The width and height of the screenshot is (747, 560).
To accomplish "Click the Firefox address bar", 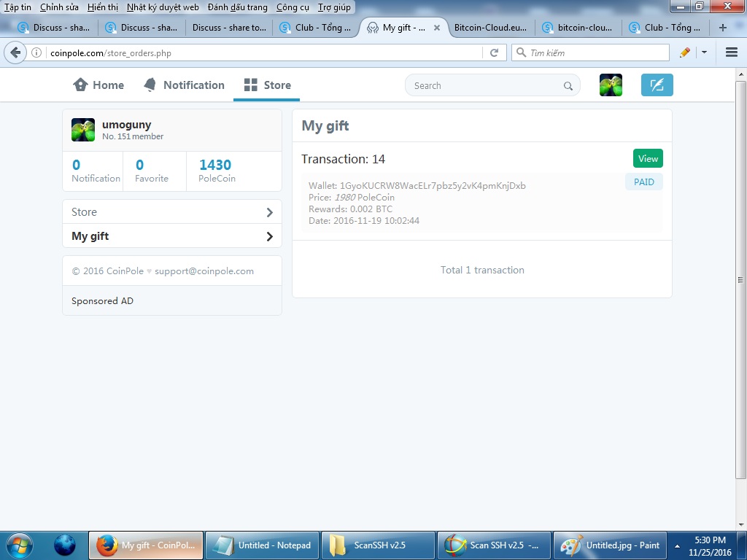I will click(263, 52).
